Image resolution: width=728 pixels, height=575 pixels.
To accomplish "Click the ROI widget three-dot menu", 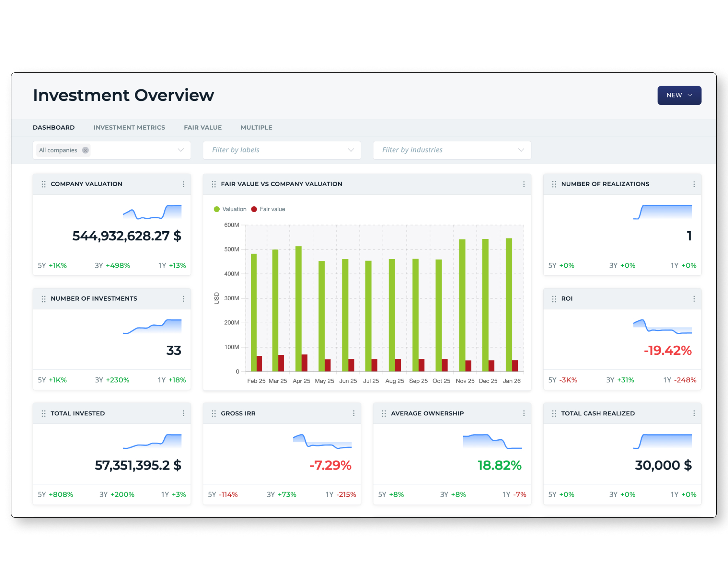I will [694, 299].
